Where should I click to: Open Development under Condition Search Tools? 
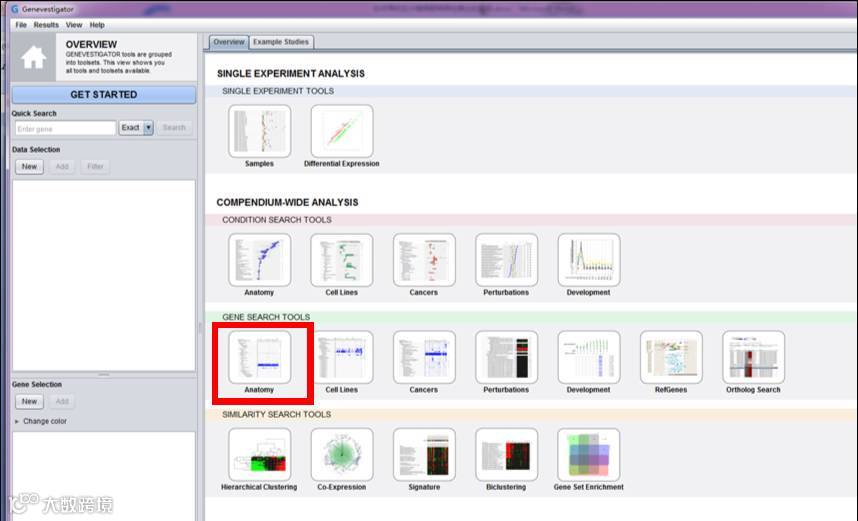point(589,260)
